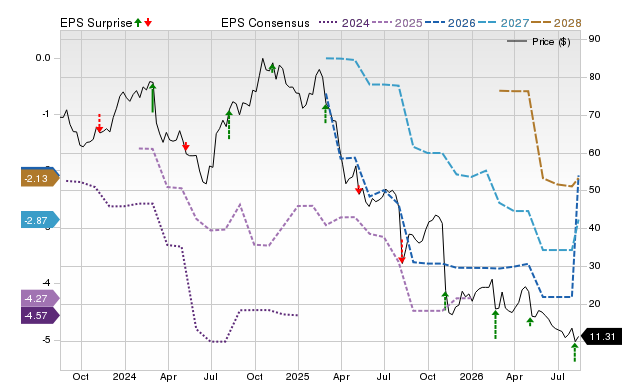Click the lavender -4.27 value tag
The image size is (640, 382).
pos(40,298)
